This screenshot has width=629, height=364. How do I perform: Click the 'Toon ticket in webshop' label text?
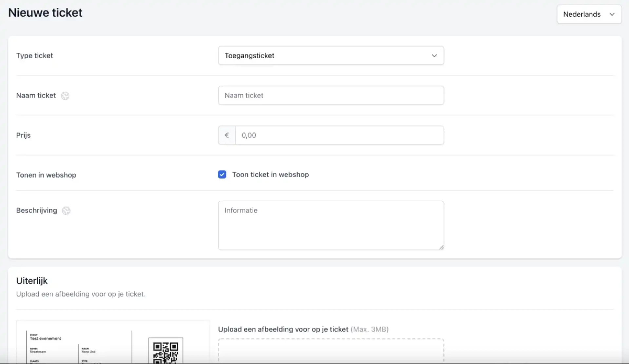[x=270, y=174]
